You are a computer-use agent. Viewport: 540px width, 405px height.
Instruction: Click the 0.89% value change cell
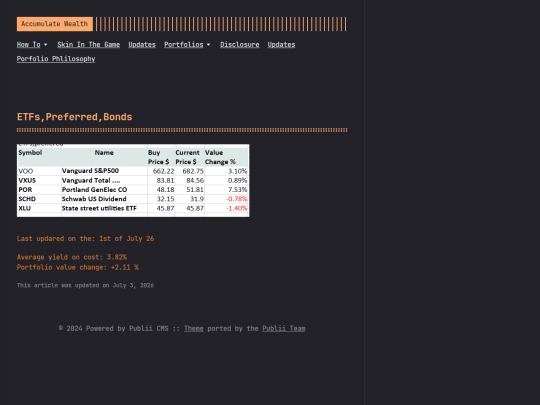237,180
